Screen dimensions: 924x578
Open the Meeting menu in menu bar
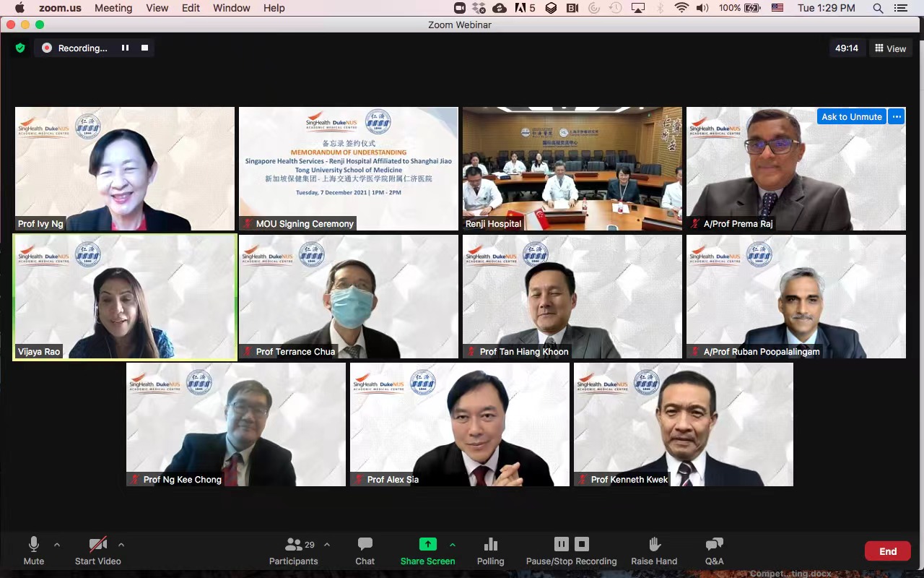tap(113, 8)
